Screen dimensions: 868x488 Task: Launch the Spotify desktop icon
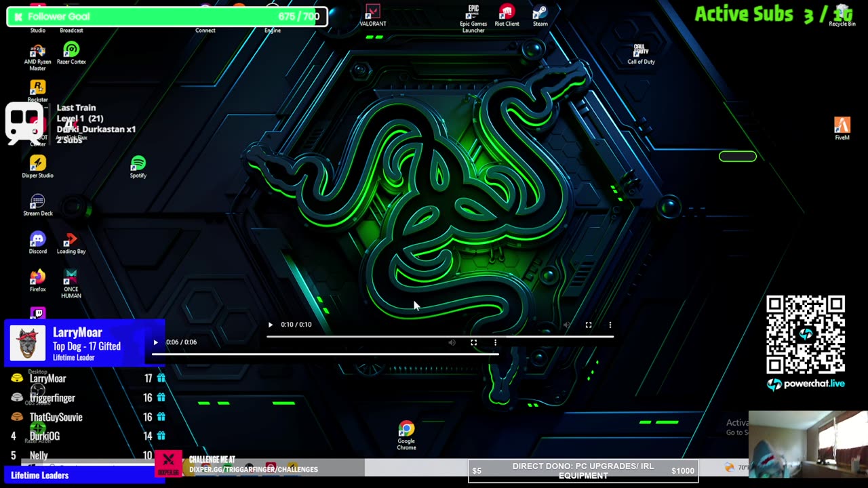[x=138, y=167]
